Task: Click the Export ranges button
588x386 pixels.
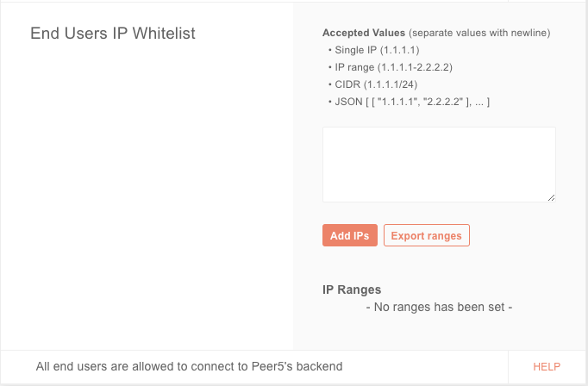Action: (x=427, y=235)
